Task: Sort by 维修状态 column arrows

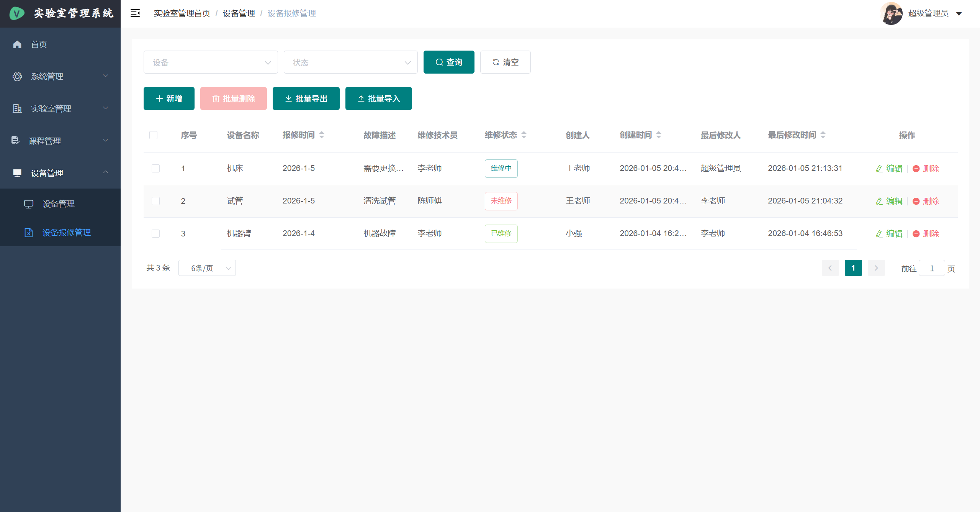Action: click(x=524, y=135)
